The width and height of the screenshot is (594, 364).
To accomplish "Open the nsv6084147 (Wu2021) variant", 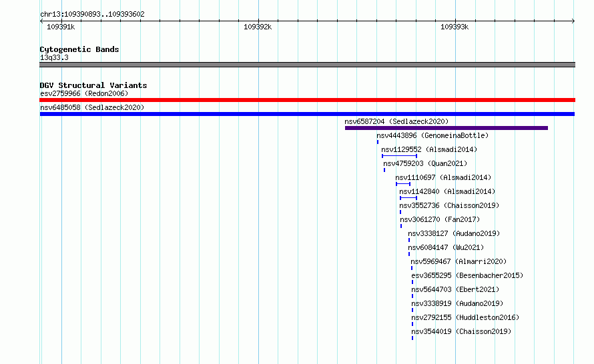I will coord(446,247).
